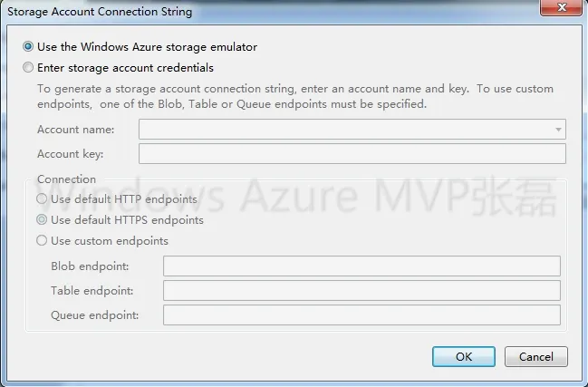Click the Connection group heading
The image size is (588, 387).
coord(66,179)
